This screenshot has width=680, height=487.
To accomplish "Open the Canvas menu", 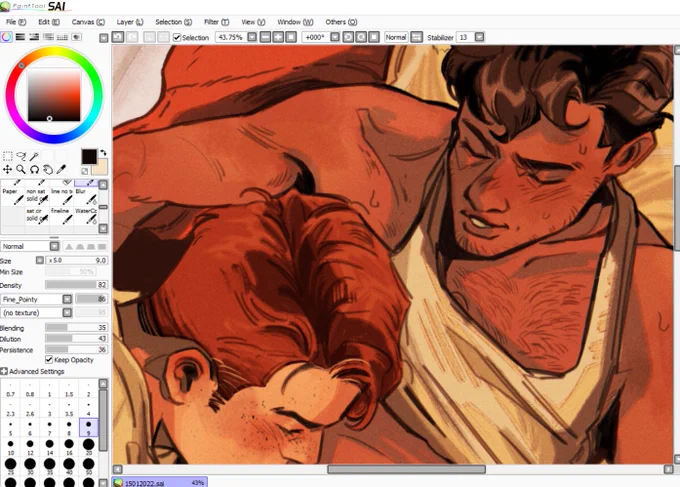I will pyautogui.click(x=88, y=22).
